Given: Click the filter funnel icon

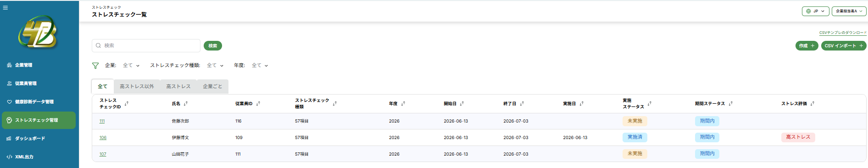Looking at the screenshot, I should tap(95, 66).
